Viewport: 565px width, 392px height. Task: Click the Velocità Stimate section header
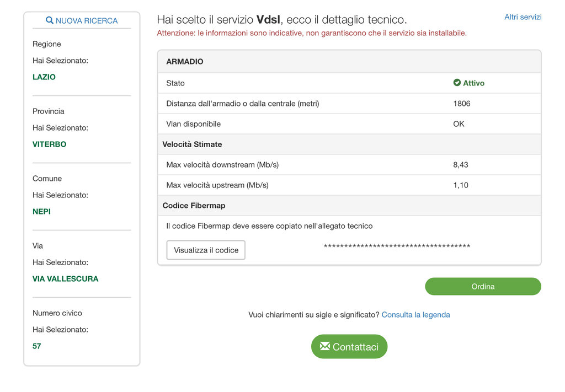(x=192, y=144)
